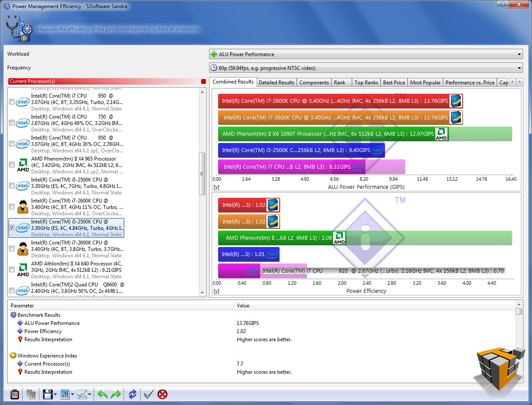Viewport: 532px width, 405px height.
Task: Check Core i5-2500K 7GHz Turbo entry
Action: point(12,186)
